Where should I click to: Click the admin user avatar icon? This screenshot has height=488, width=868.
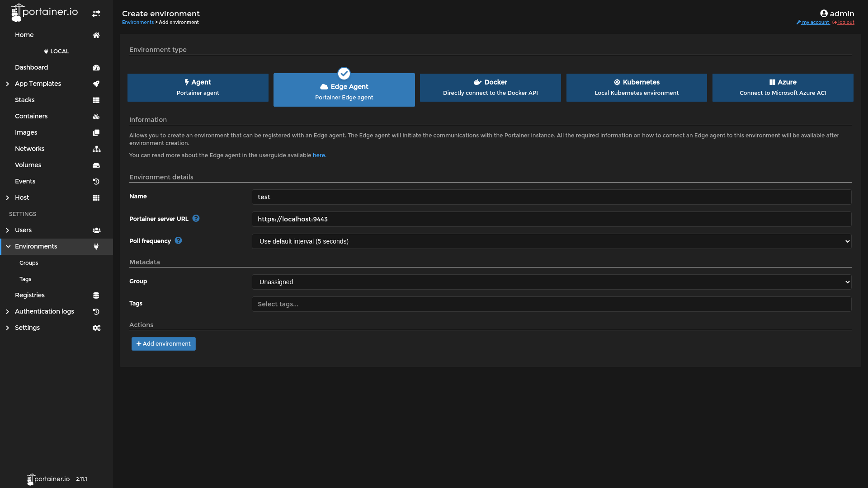click(x=824, y=14)
